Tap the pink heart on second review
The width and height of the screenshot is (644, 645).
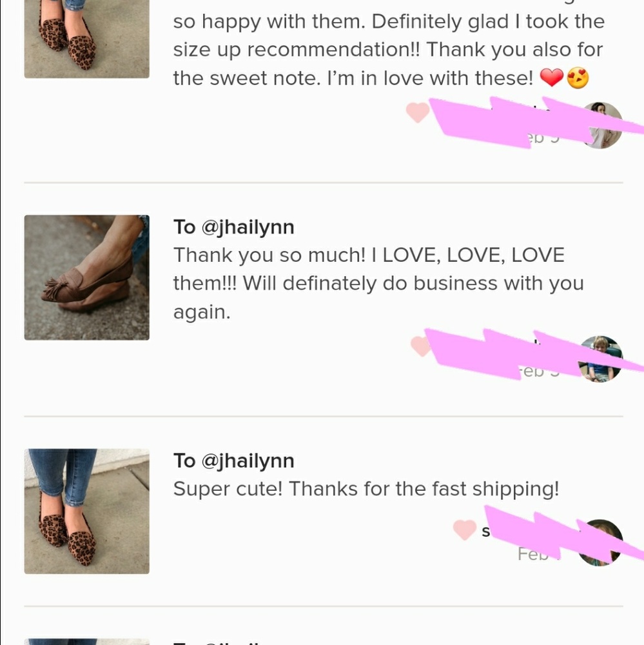coord(421,346)
